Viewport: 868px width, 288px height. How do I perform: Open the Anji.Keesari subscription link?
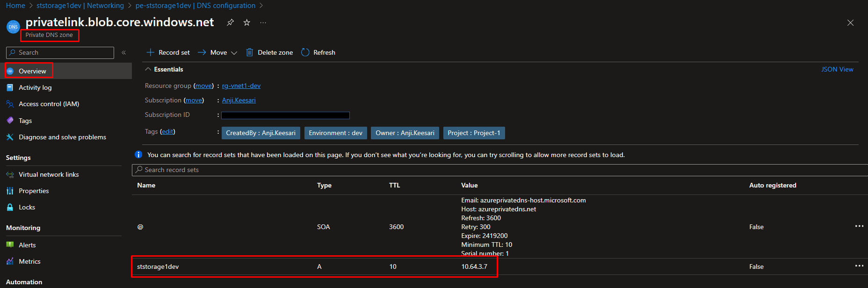pyautogui.click(x=239, y=100)
